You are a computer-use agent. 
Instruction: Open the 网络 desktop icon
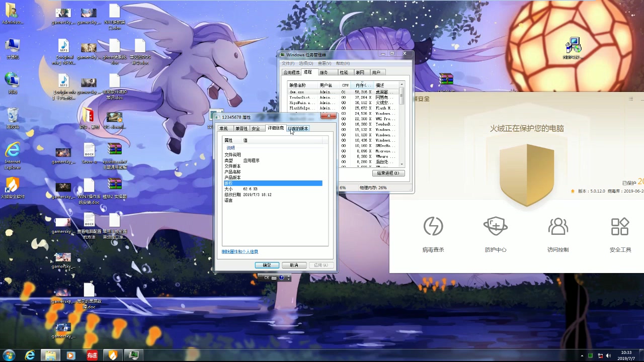pyautogui.click(x=12, y=83)
